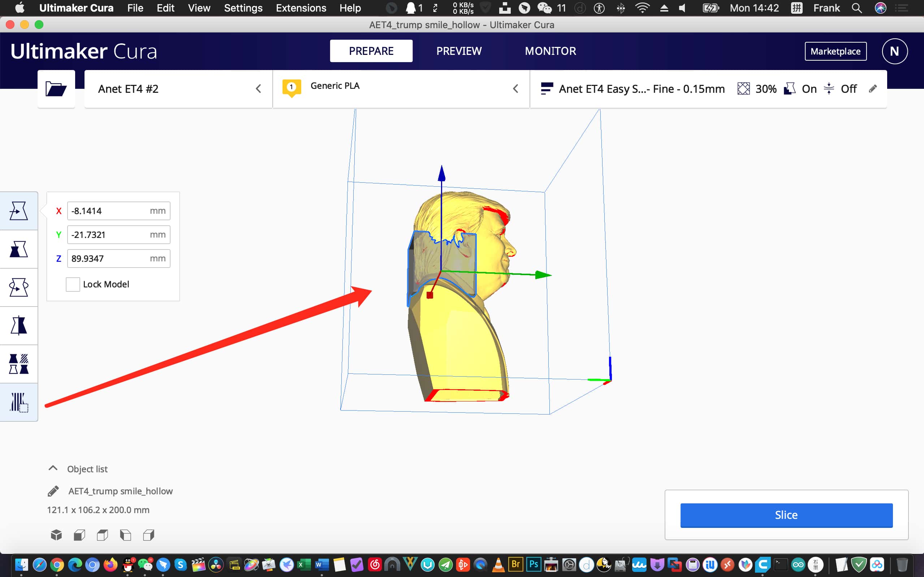Image resolution: width=924 pixels, height=577 pixels.
Task: Open macOS Spotlight search icon
Action: point(857,8)
